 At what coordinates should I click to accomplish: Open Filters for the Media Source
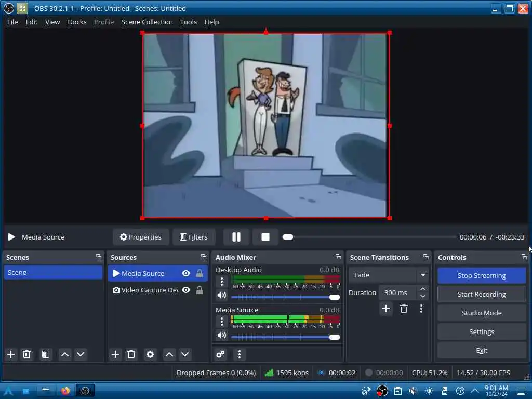point(194,237)
